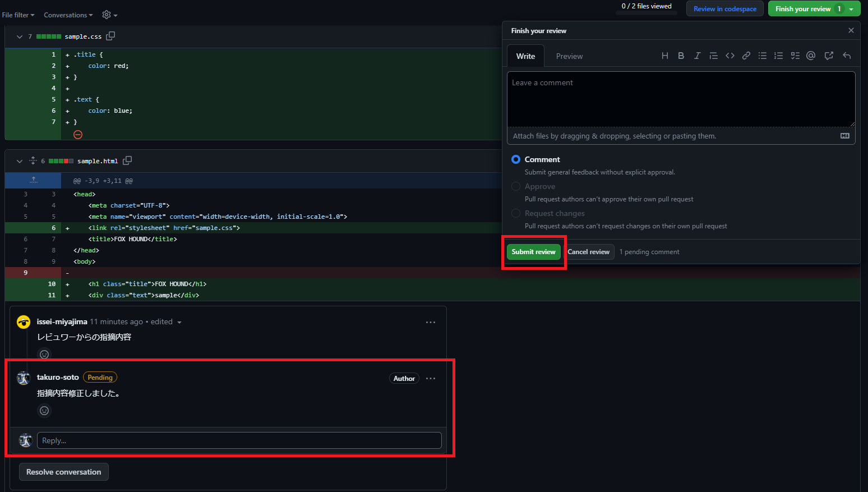Insert code formatting in review comment
The image size is (868, 492).
(x=730, y=56)
